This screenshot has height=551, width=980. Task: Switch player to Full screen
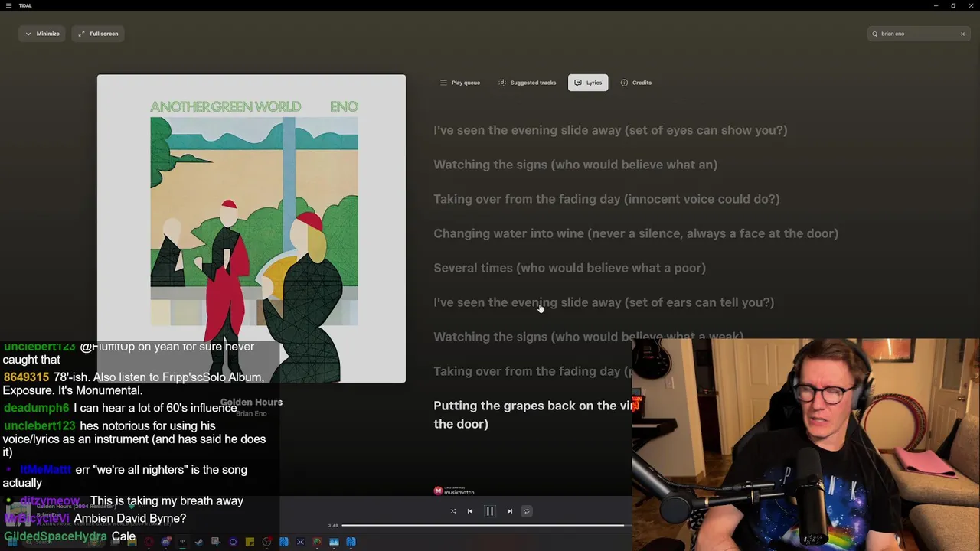pyautogui.click(x=98, y=34)
